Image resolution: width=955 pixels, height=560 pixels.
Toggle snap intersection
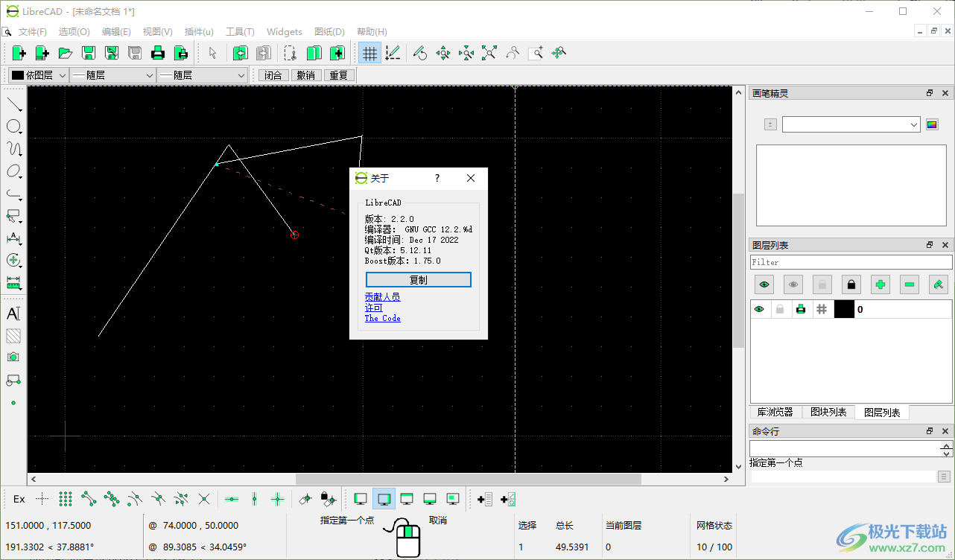click(x=204, y=499)
